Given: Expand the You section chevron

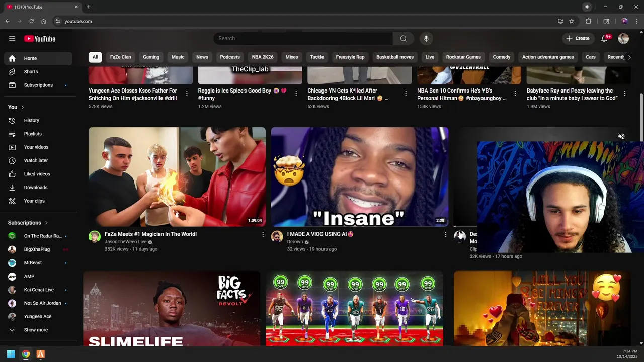Looking at the screenshot, I should [22, 107].
